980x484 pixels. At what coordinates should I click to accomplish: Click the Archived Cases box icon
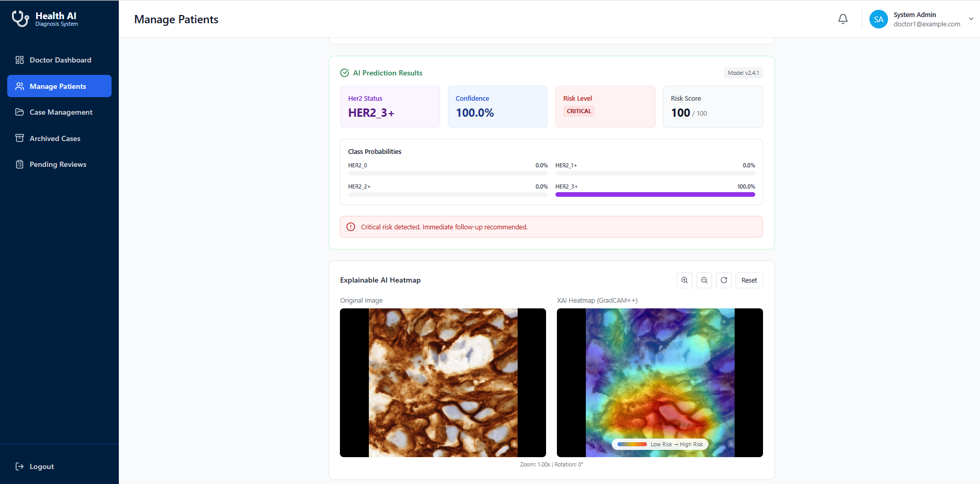(x=20, y=138)
